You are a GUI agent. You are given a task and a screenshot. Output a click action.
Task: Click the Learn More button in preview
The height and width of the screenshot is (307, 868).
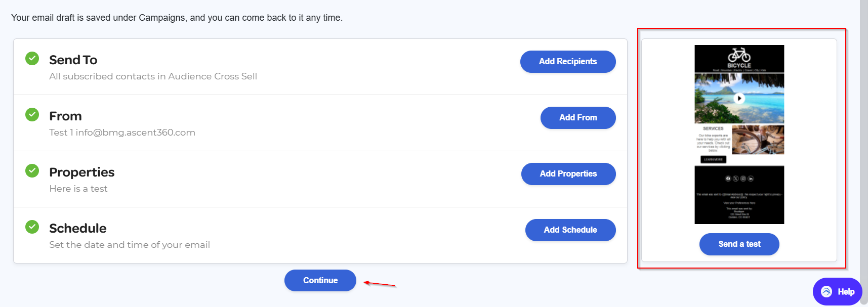click(713, 160)
